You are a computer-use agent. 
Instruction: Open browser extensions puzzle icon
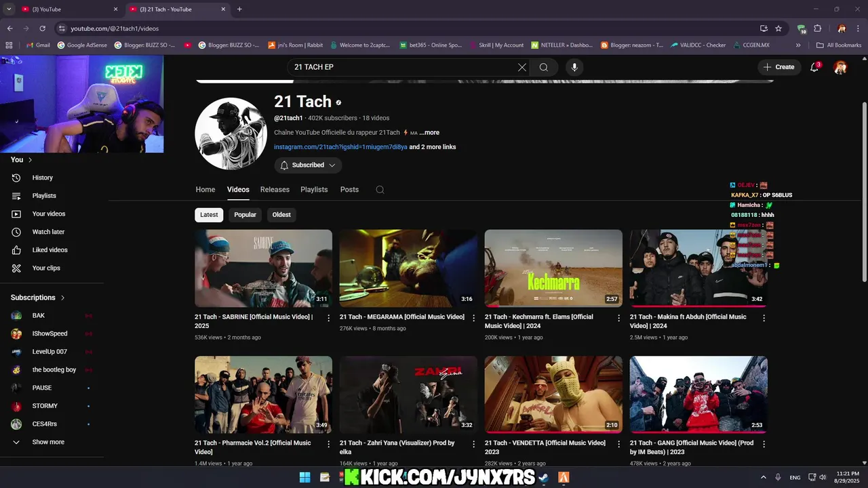tap(818, 28)
